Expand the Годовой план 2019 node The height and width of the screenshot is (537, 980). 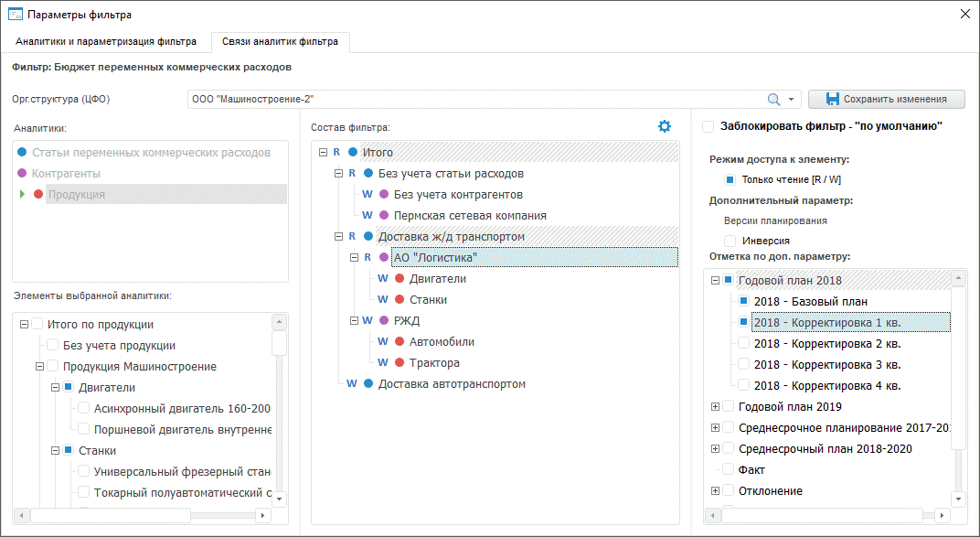pos(715,407)
